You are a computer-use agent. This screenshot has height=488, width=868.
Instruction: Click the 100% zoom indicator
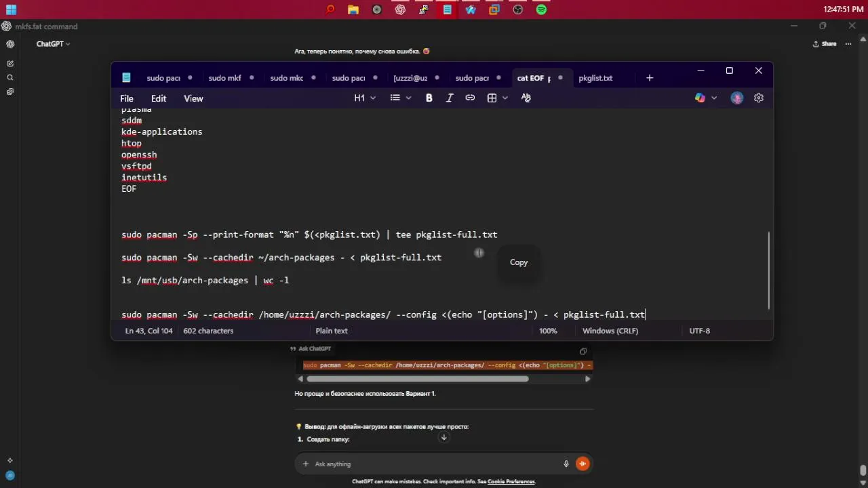click(x=548, y=331)
